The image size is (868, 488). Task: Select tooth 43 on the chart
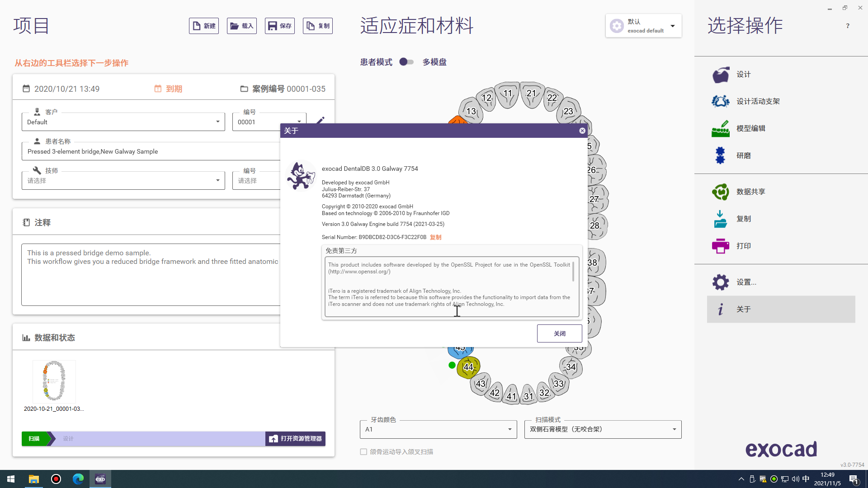(x=481, y=384)
